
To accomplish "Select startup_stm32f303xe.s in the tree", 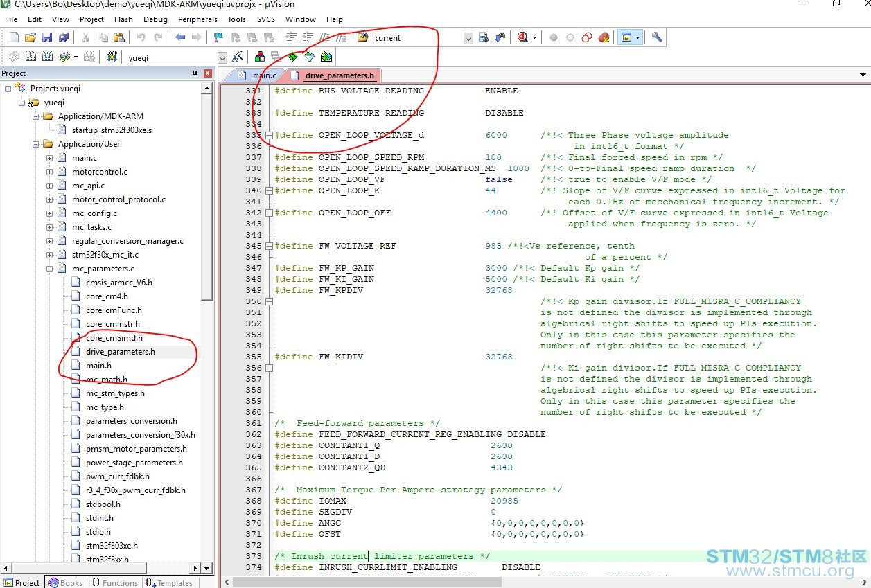I will coord(112,130).
